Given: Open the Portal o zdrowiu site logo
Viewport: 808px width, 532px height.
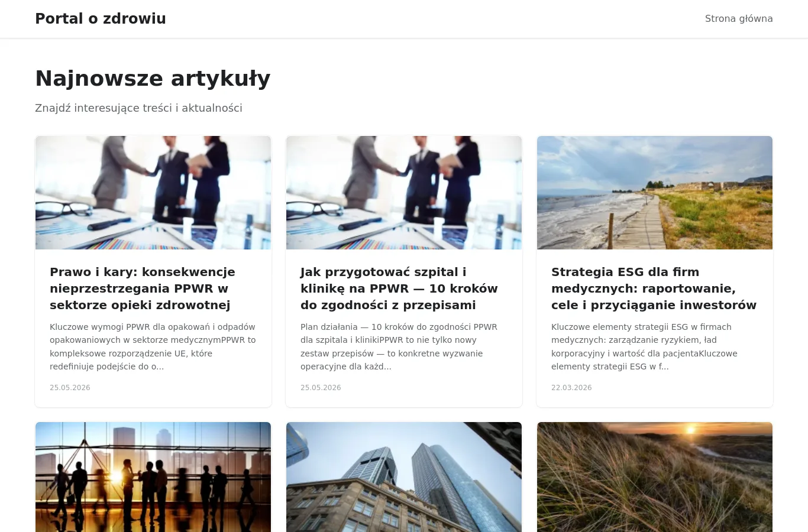Looking at the screenshot, I should coord(101,19).
